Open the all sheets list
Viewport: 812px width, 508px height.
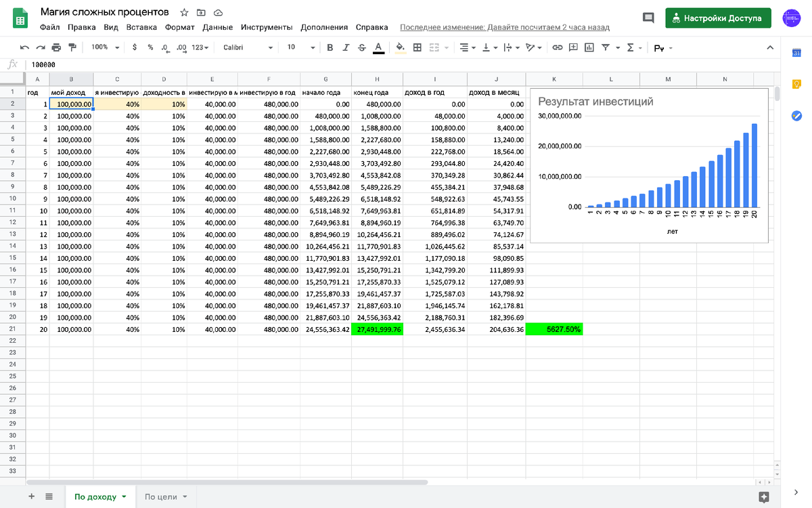49,496
